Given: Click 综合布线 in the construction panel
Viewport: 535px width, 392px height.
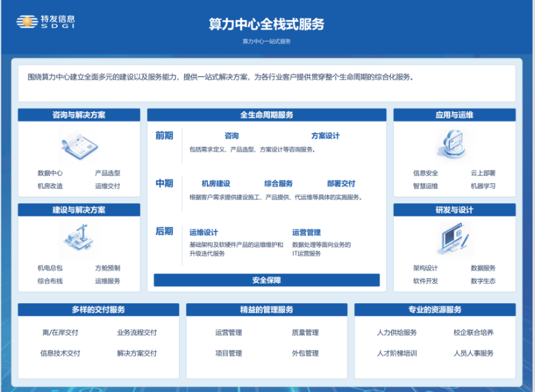Looking at the screenshot, I should 50,281.
